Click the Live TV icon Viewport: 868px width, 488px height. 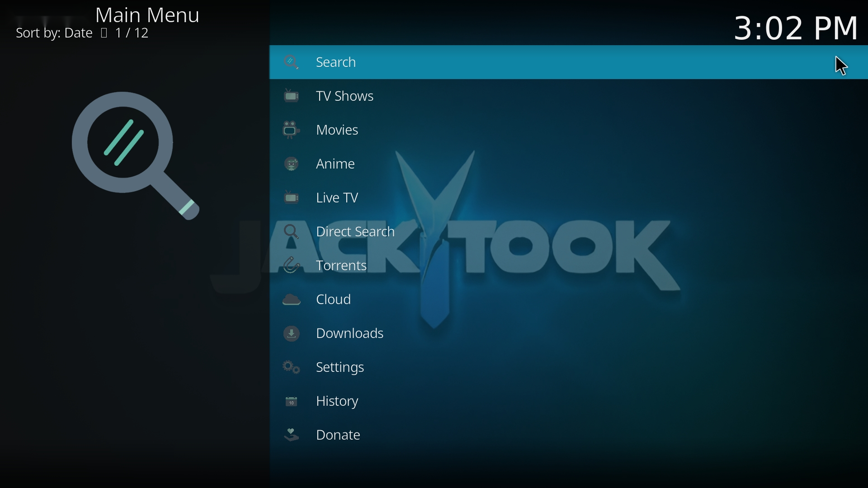292,198
